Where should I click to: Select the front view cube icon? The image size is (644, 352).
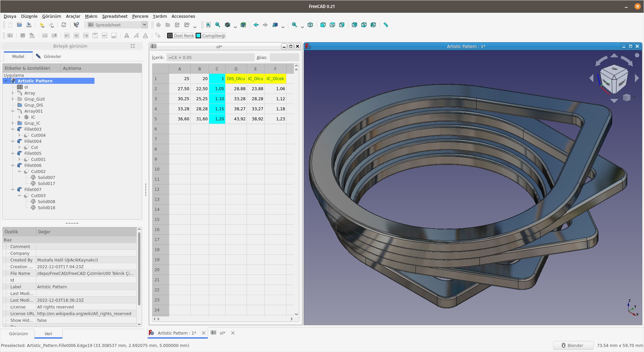(x=323, y=25)
